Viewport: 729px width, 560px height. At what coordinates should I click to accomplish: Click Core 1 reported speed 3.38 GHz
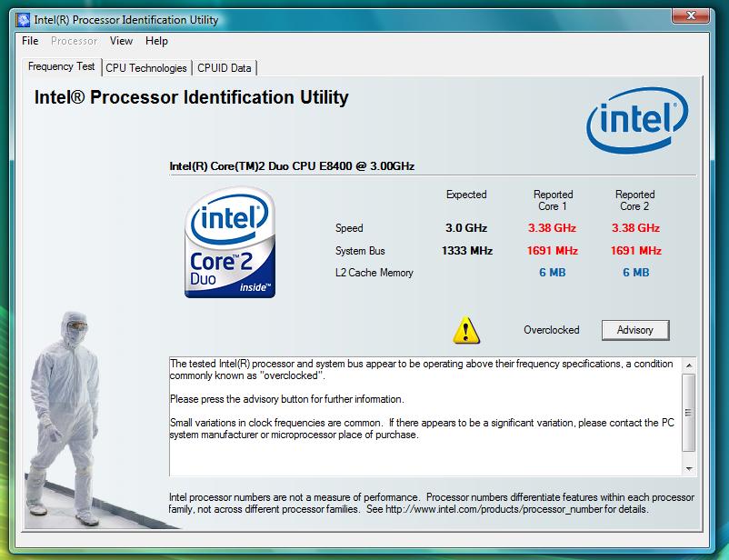(x=552, y=228)
